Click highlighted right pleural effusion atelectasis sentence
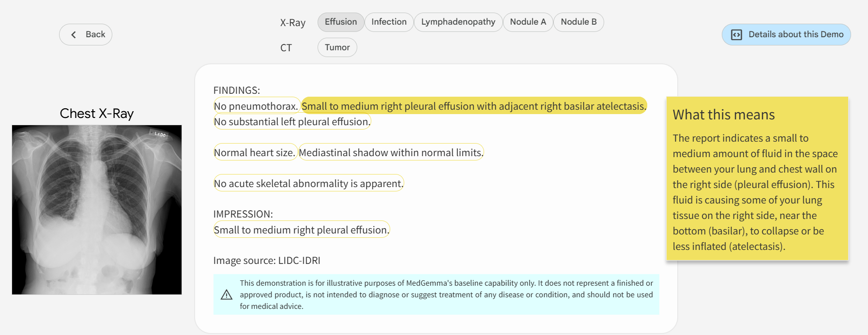 473,106
